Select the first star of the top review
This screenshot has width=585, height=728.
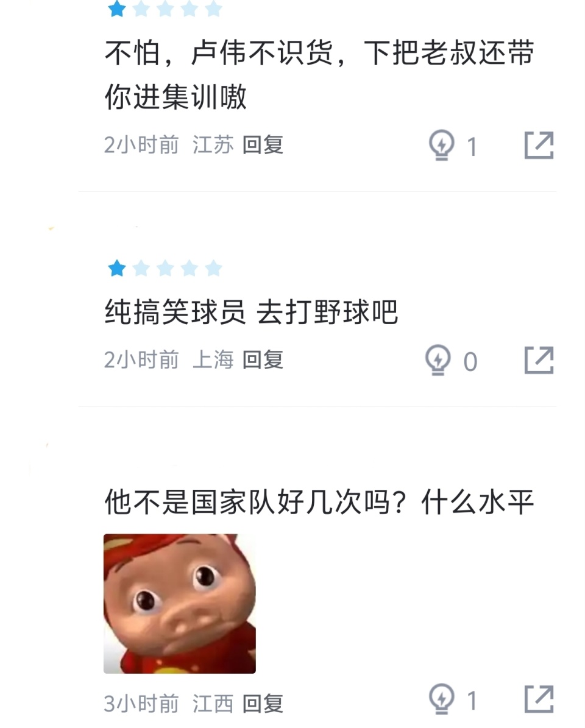(x=116, y=9)
